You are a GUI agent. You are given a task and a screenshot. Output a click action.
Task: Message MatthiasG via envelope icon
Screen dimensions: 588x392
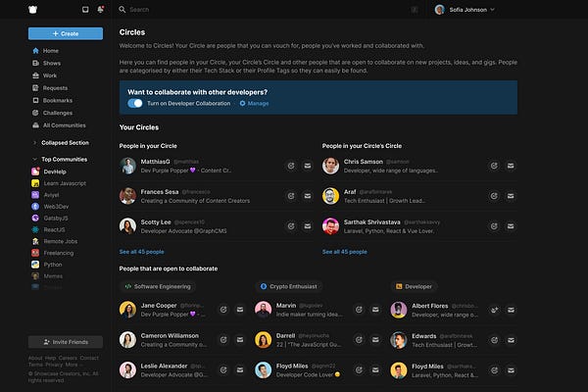308,166
